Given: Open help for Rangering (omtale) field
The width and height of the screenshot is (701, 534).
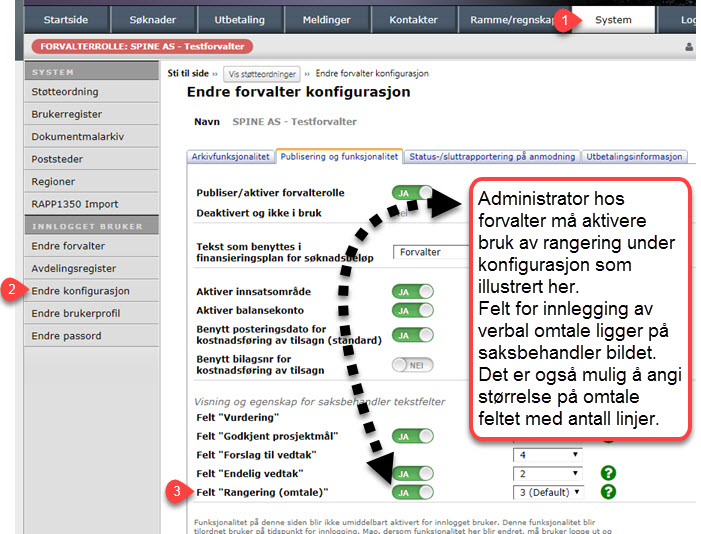Looking at the screenshot, I should 608,492.
